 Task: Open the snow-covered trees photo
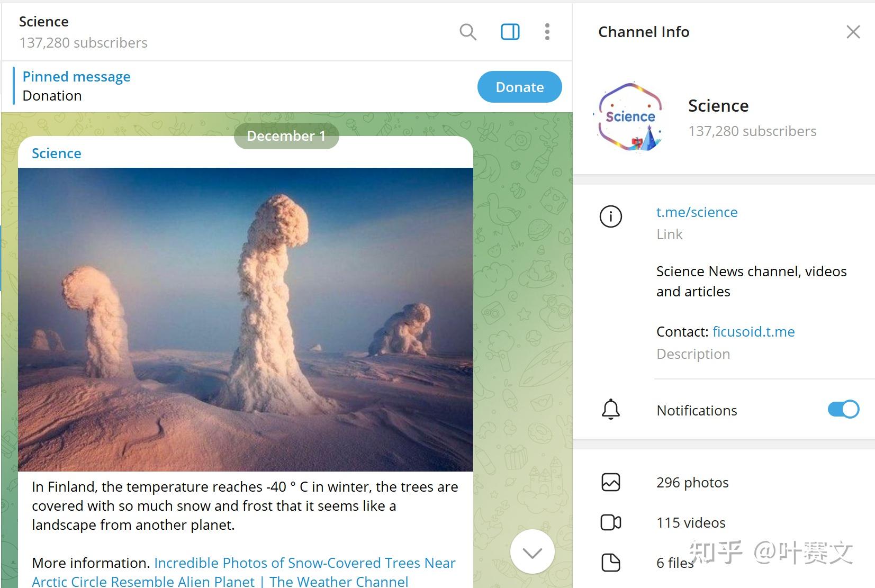click(246, 319)
